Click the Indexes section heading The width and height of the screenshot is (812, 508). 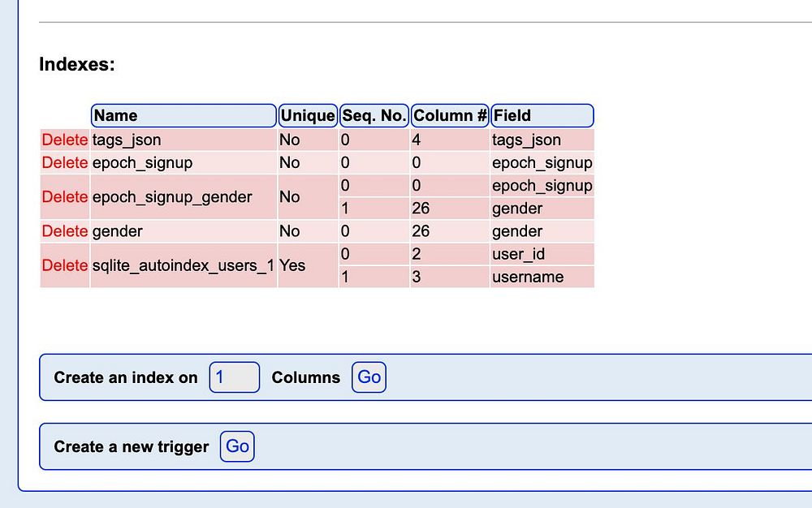coord(77,65)
